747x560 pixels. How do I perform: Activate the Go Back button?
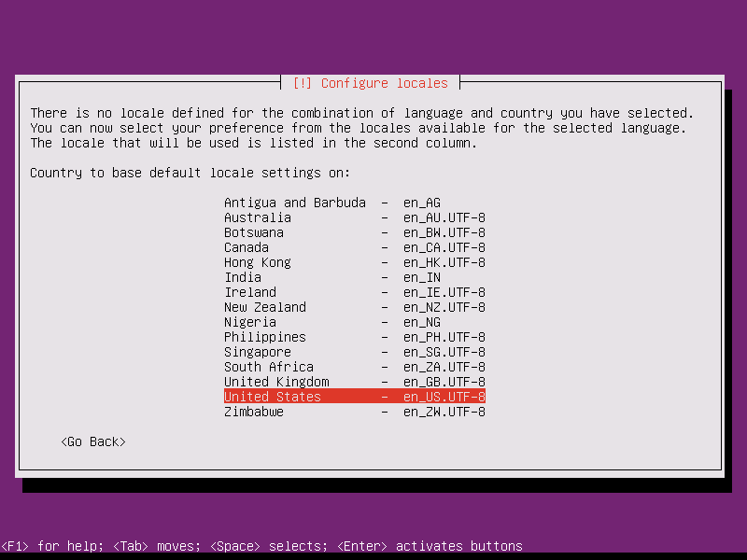click(x=93, y=441)
